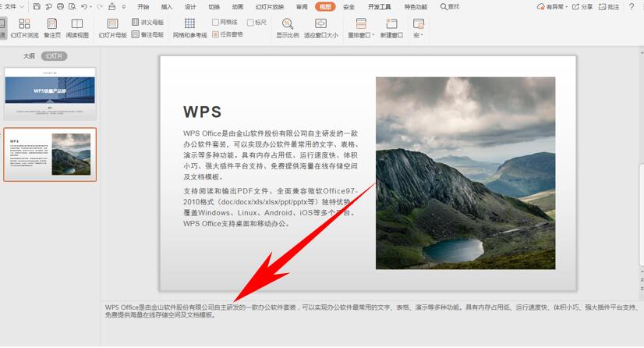Click the first body paragraph on slide

pos(271,155)
